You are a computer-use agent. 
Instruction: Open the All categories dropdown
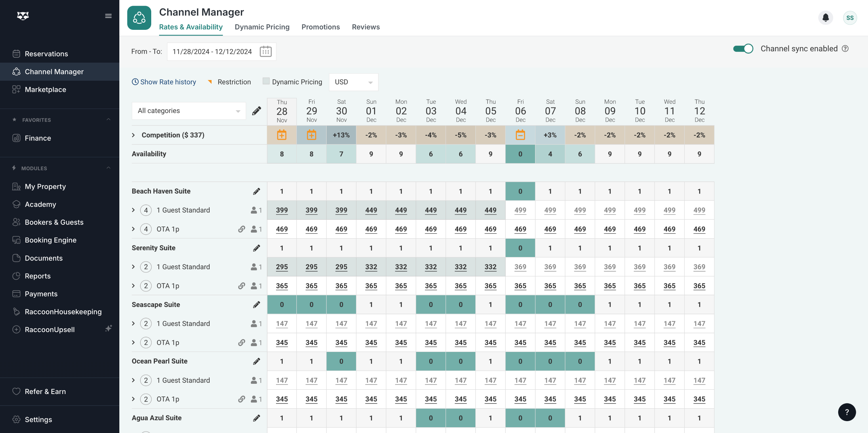pyautogui.click(x=189, y=111)
